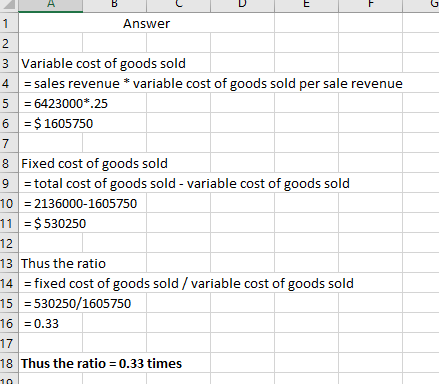Viewport: 439px width, 384px height.
Task: Select row 3 header
Action: [9, 63]
